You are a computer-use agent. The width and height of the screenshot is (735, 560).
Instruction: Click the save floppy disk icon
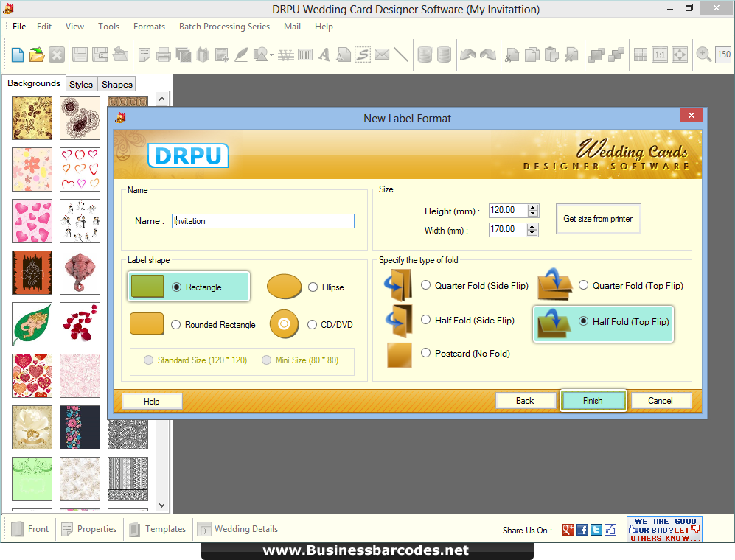click(80, 55)
